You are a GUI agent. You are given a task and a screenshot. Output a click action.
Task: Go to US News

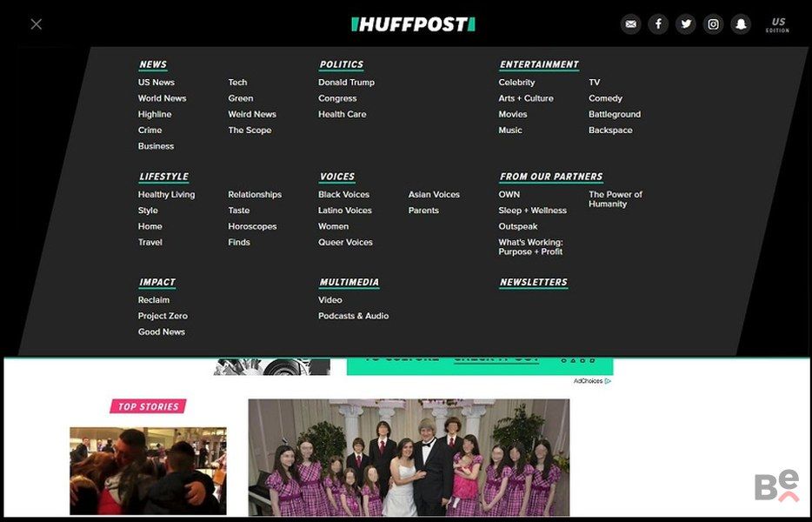click(156, 83)
